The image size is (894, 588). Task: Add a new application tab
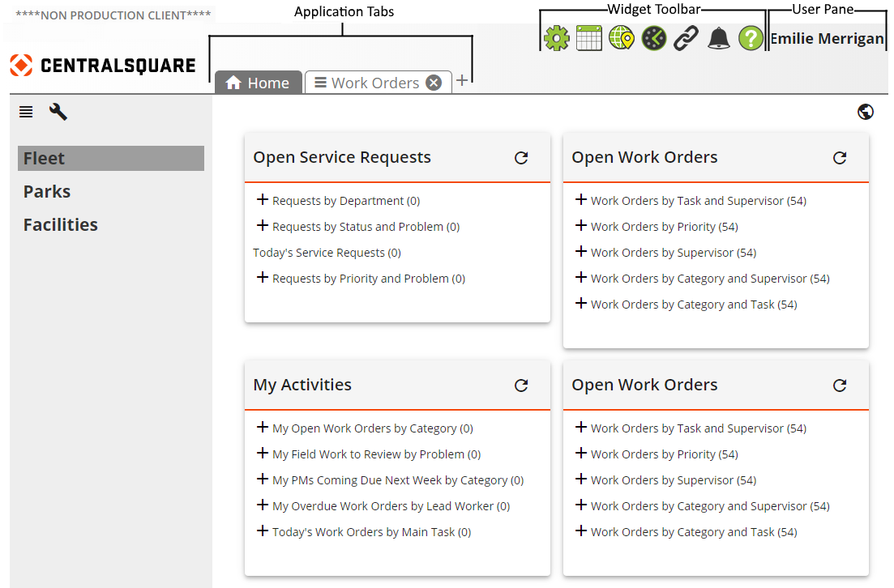point(462,81)
